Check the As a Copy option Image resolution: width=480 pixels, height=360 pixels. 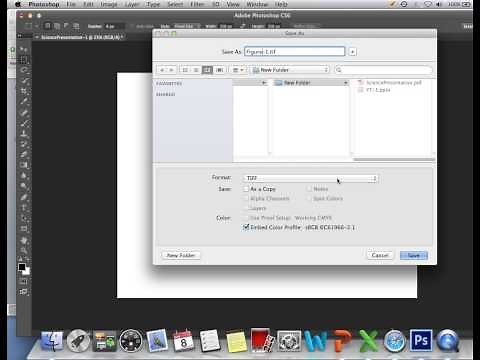click(x=246, y=189)
